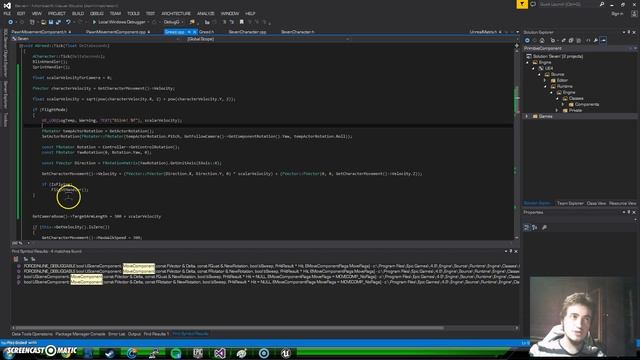Click the yellow notifications flag icon
The width and height of the screenshot is (640, 360).
[522, 4]
